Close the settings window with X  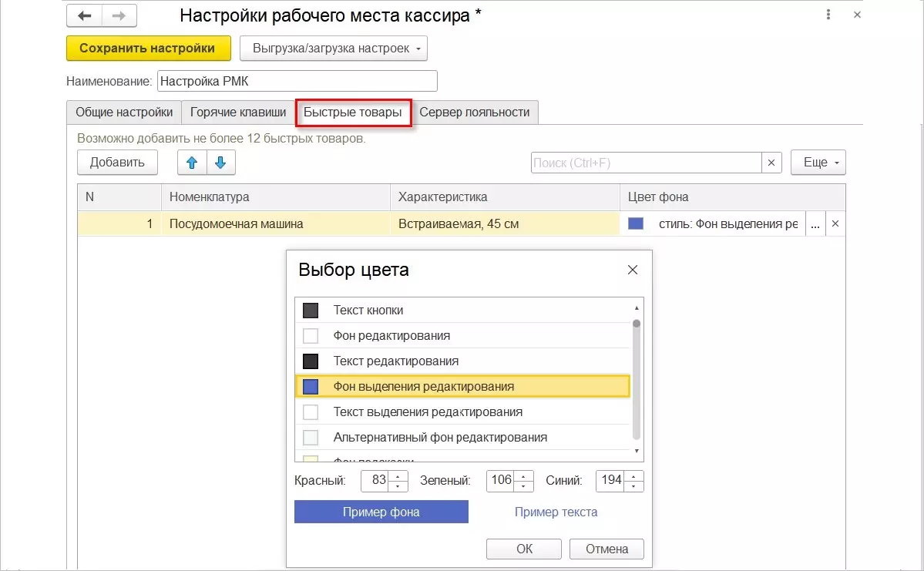858,15
